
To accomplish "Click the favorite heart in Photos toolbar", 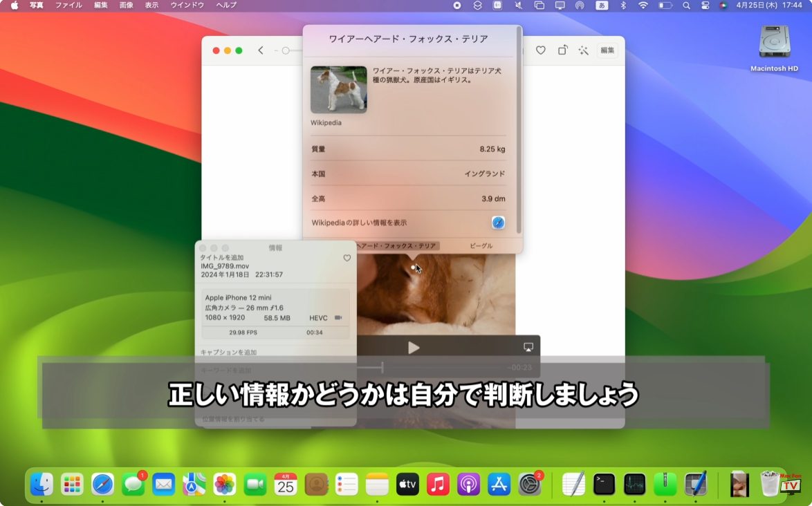I will point(541,50).
